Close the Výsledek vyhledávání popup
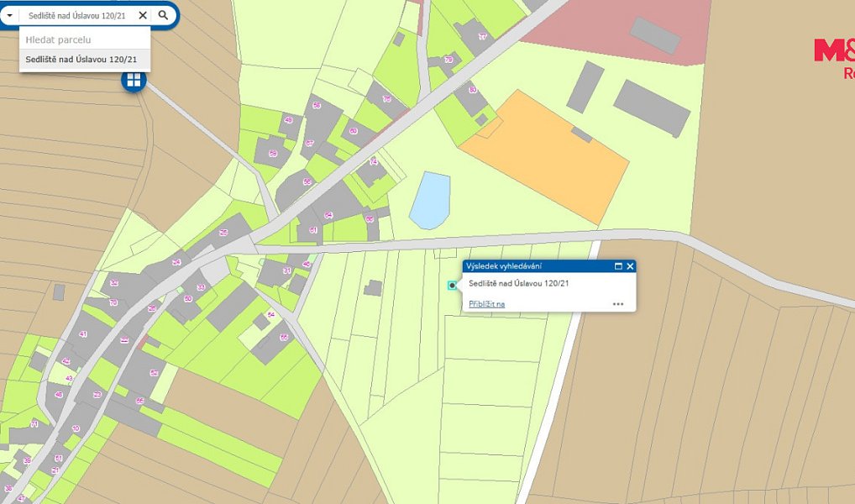Viewport: 855px width, 504px height. pos(631,266)
